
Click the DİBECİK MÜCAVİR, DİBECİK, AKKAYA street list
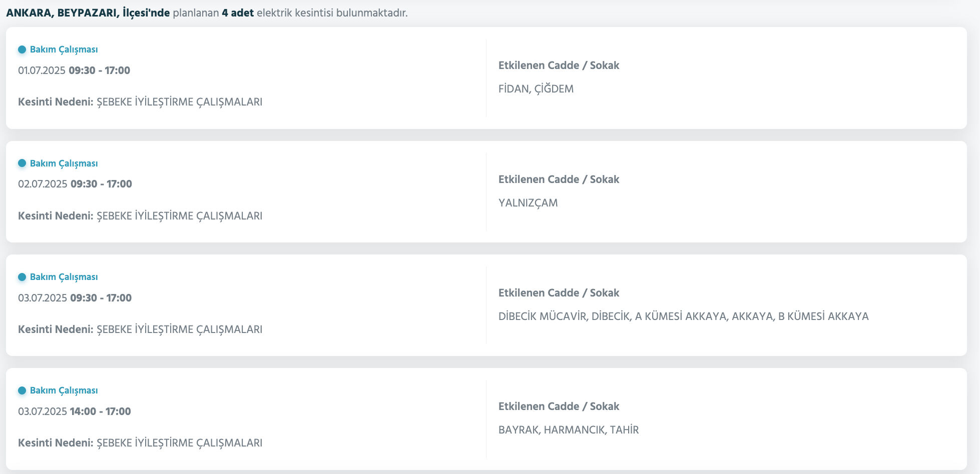click(683, 316)
